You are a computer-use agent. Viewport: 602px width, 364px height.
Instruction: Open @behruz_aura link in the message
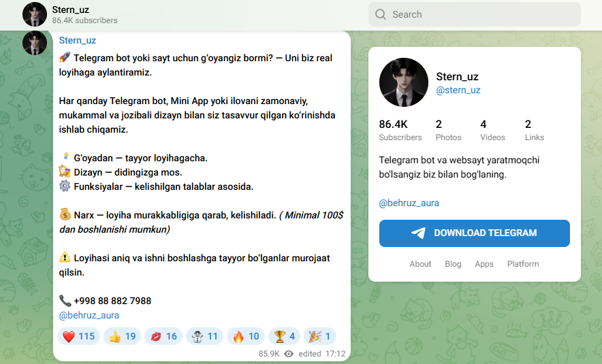click(89, 315)
